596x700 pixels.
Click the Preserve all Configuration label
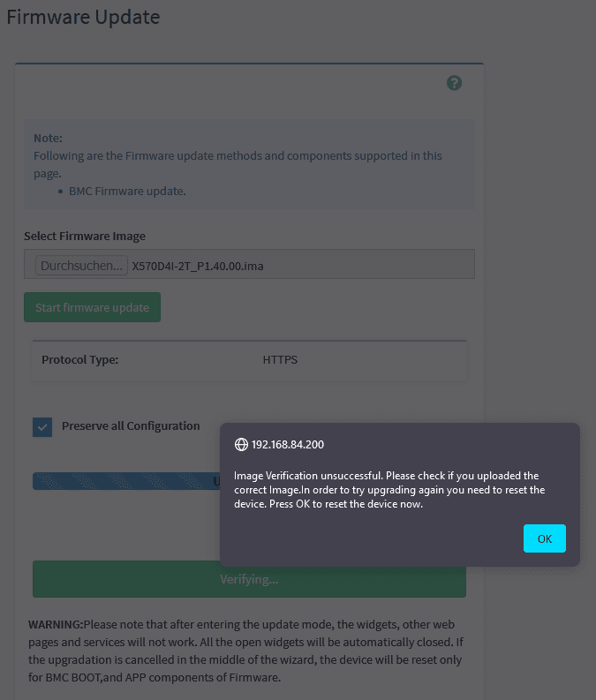tap(131, 426)
